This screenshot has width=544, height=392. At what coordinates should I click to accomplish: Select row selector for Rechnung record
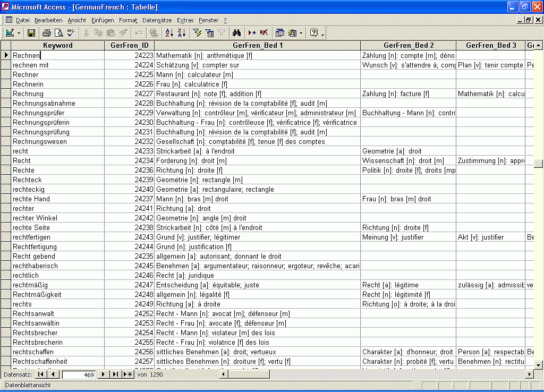pos(5,93)
